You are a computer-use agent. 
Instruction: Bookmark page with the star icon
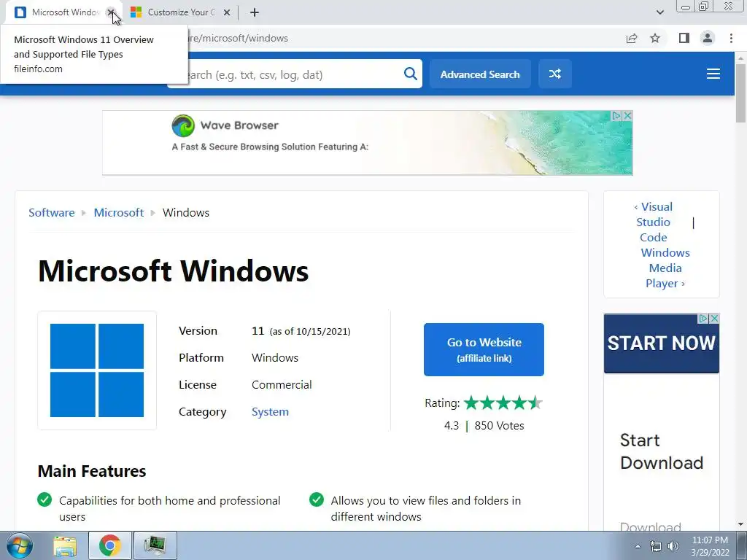point(655,38)
